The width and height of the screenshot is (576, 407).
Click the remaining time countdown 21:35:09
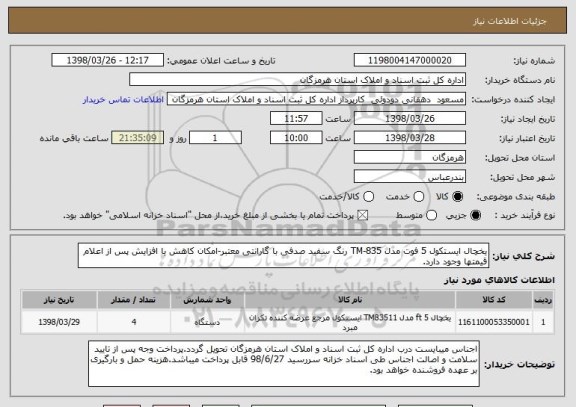(138, 138)
